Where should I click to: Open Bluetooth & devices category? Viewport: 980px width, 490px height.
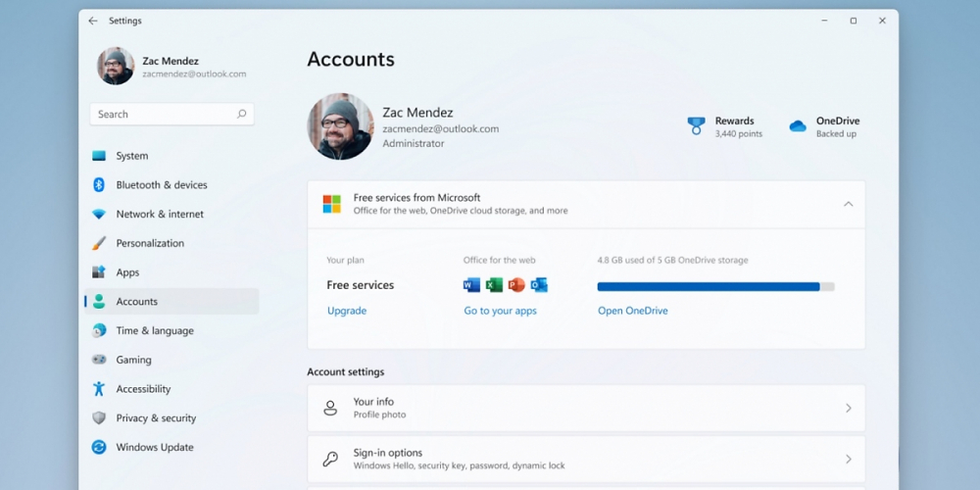(171, 185)
